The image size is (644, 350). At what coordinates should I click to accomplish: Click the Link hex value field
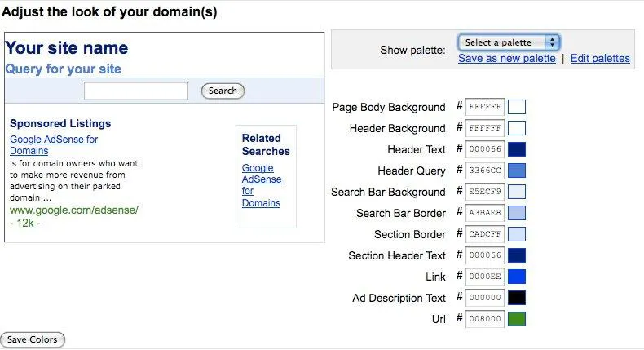click(485, 277)
